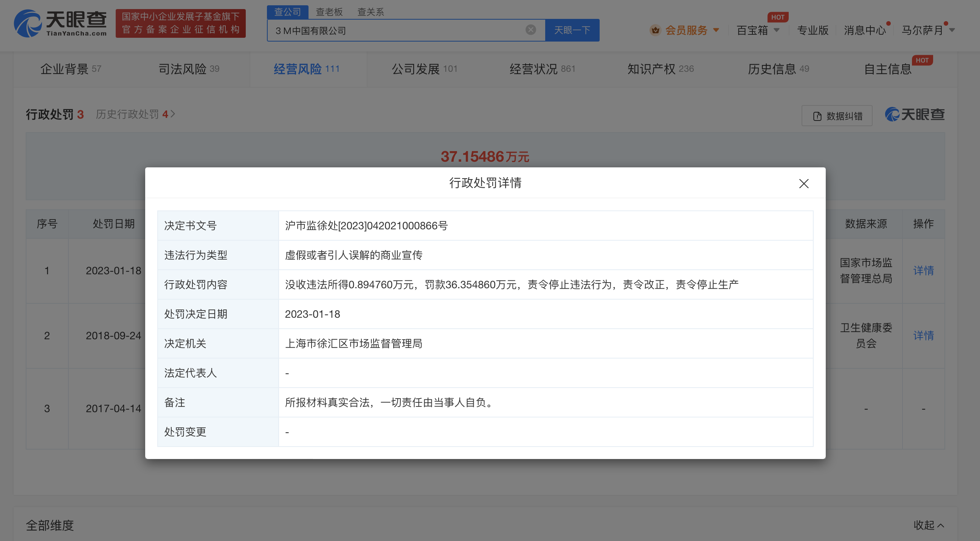Click the 天眼查 logo
The width and height of the screenshot is (980, 541).
point(60,23)
